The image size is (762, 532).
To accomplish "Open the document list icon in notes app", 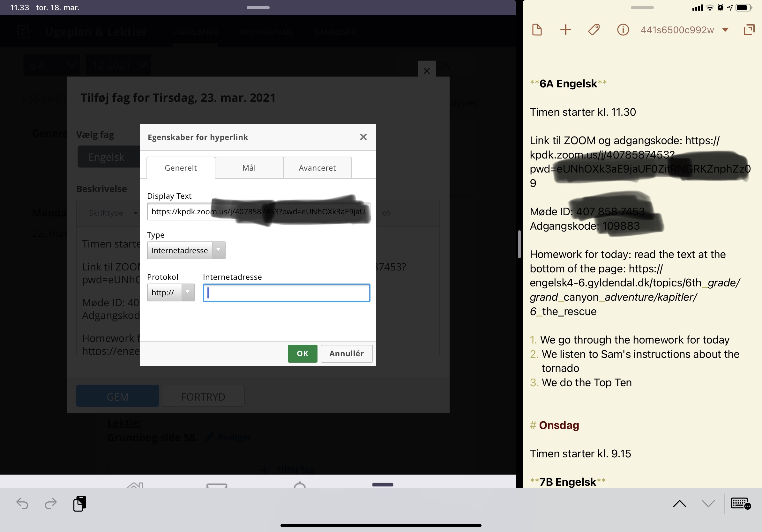I will tap(537, 30).
